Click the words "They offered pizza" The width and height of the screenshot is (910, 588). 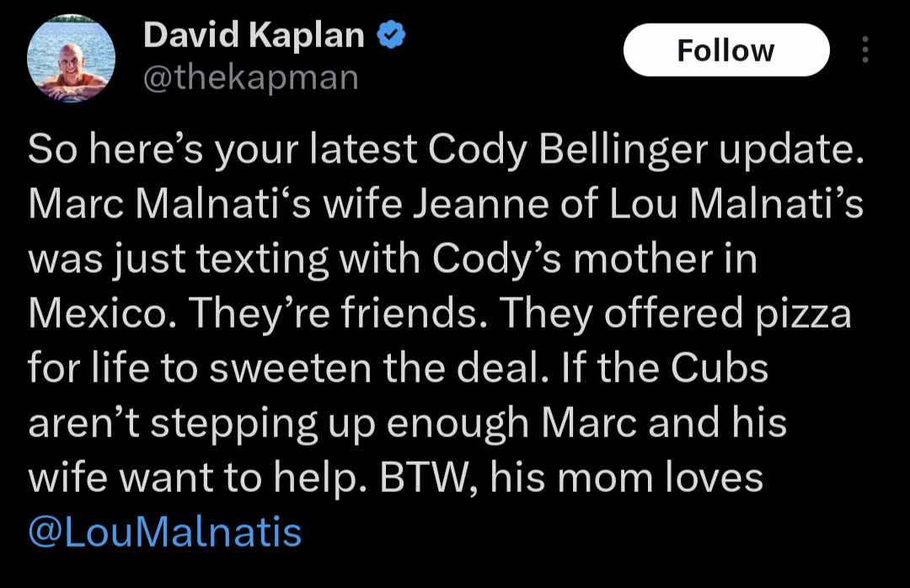(676, 313)
